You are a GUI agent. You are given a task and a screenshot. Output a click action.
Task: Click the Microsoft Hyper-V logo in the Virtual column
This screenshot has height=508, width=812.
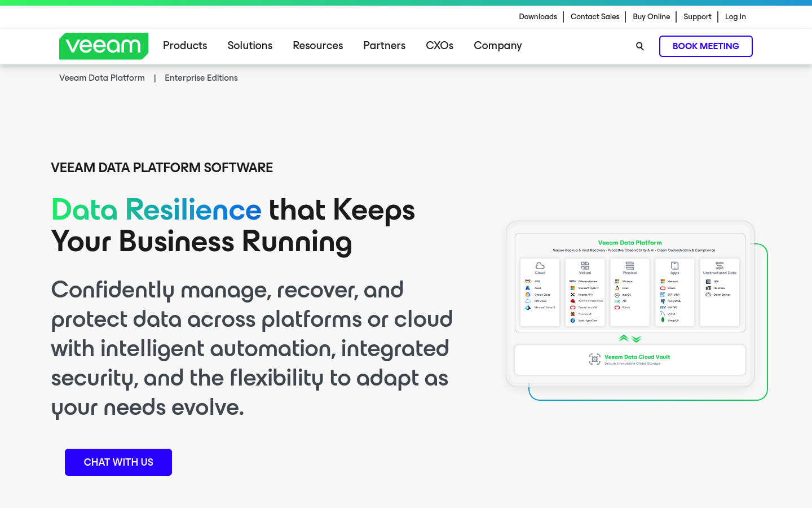click(x=572, y=288)
